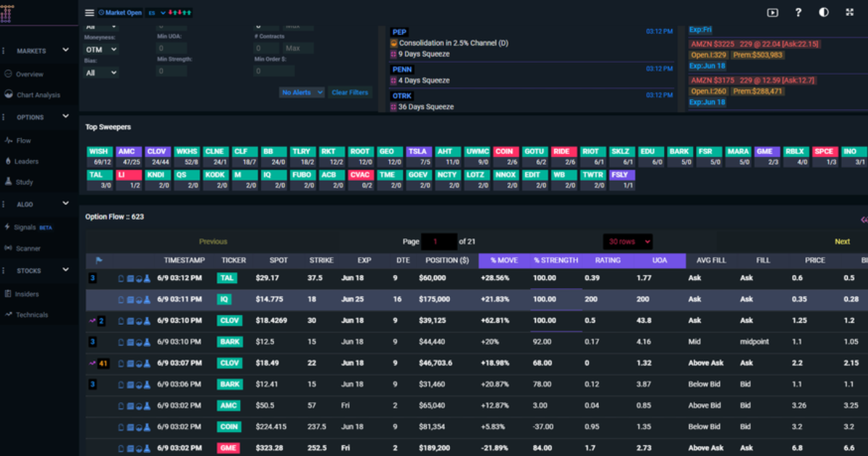Click GME ticker badge in flow table
The image size is (868, 456).
[x=229, y=449]
